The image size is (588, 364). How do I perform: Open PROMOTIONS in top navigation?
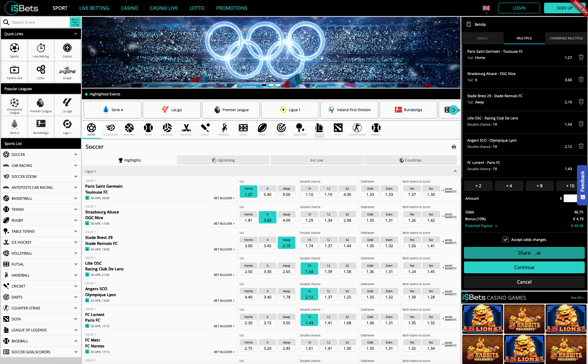click(232, 8)
